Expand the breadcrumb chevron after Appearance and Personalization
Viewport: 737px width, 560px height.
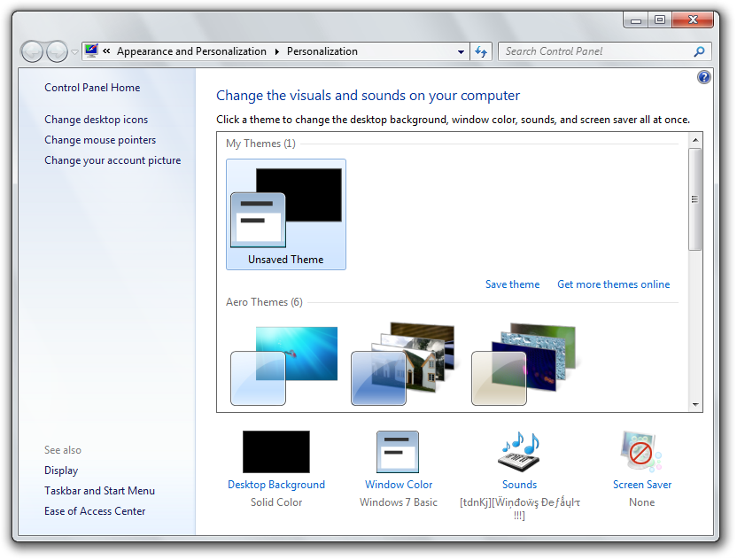click(x=276, y=51)
